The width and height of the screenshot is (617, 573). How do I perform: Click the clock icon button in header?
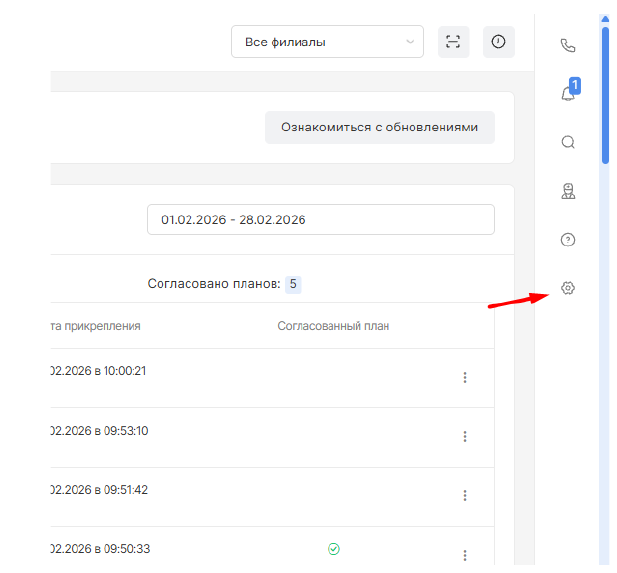(499, 42)
